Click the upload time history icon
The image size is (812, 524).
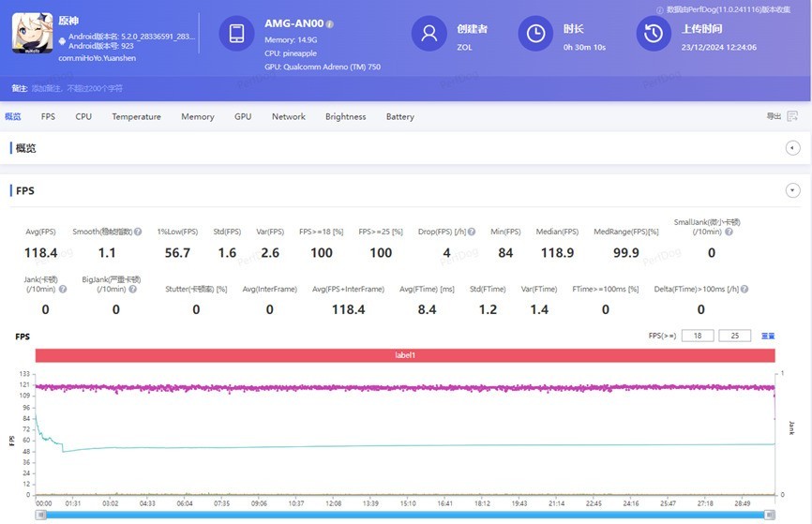point(653,34)
